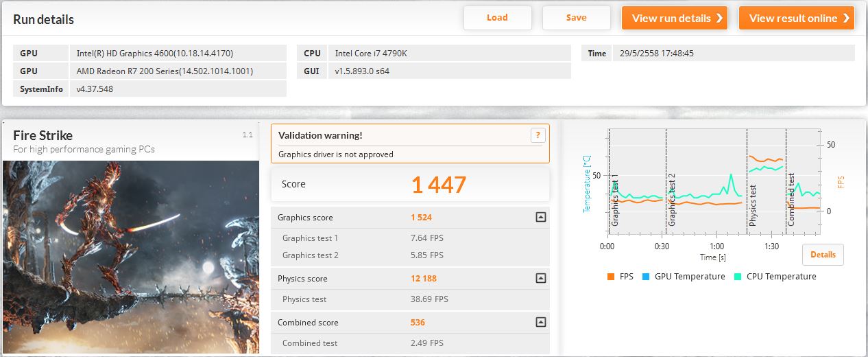Screen dimensions: 868x357
Task: Click the Run details heading
Action: (x=43, y=19)
